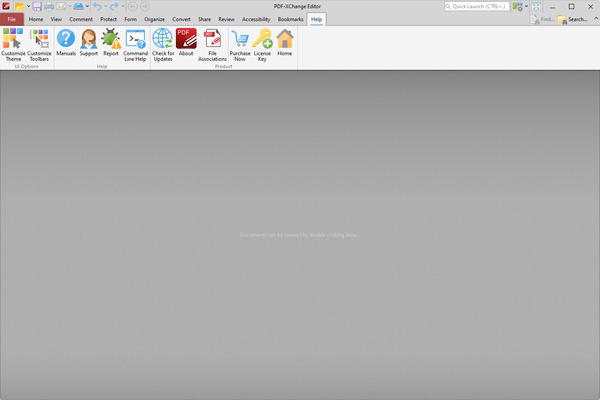Switch to the Form tab
Viewport: 600px width, 400px height.
(x=130, y=19)
